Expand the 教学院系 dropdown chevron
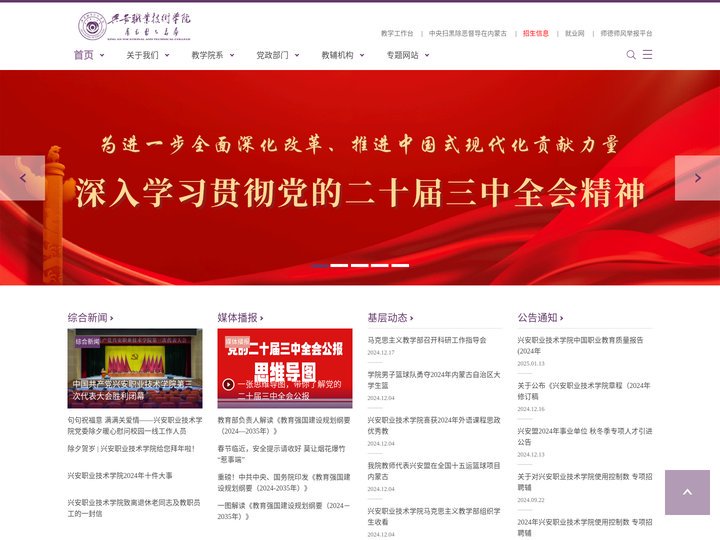 (x=232, y=55)
